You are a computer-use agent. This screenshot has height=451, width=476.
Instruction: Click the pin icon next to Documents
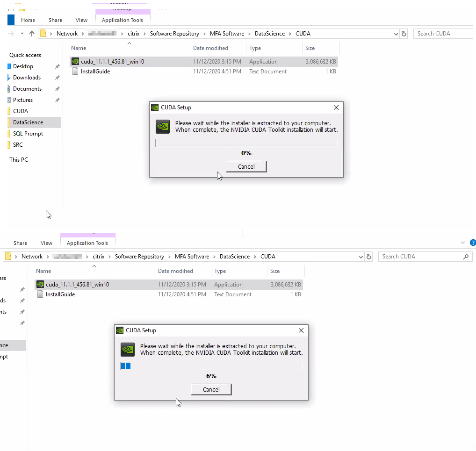[57, 89]
